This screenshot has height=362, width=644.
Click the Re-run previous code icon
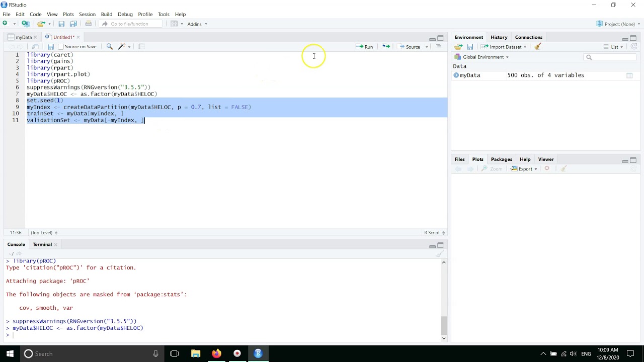point(386,47)
